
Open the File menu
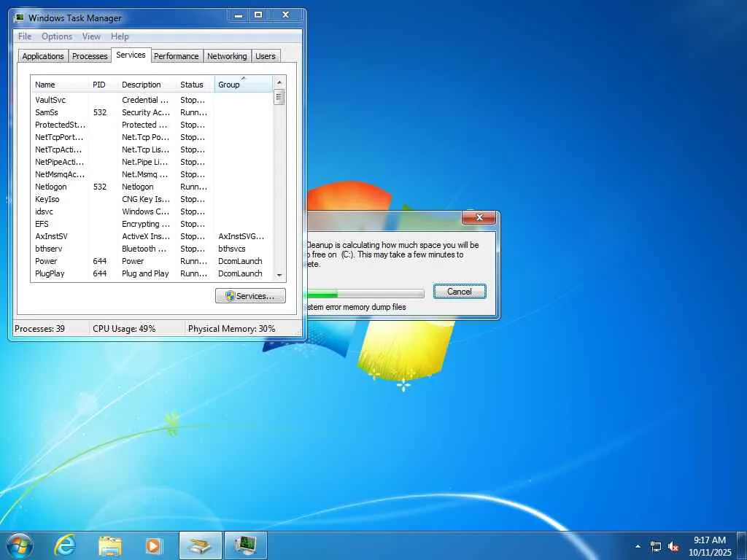[25, 36]
